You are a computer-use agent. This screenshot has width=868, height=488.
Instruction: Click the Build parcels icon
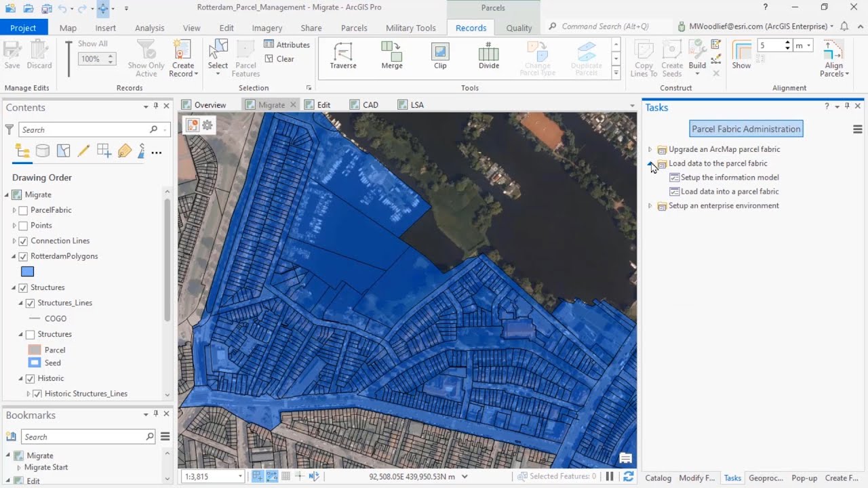(x=697, y=49)
